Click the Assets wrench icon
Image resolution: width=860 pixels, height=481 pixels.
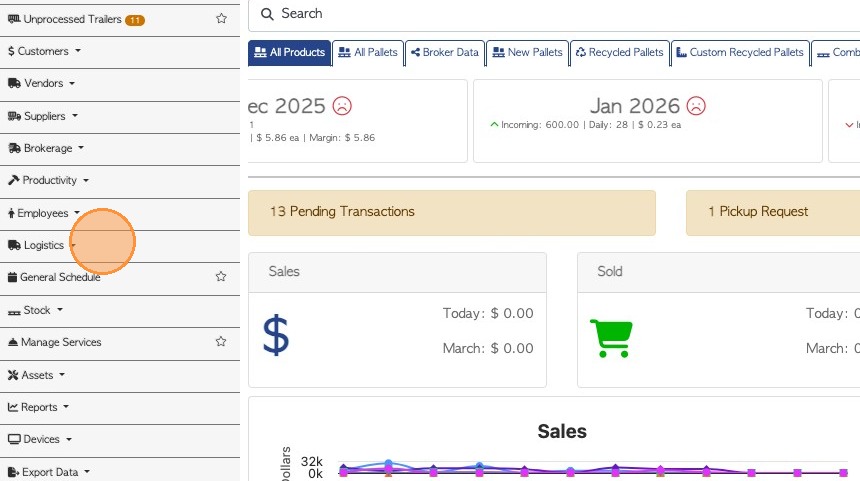[x=14, y=375]
